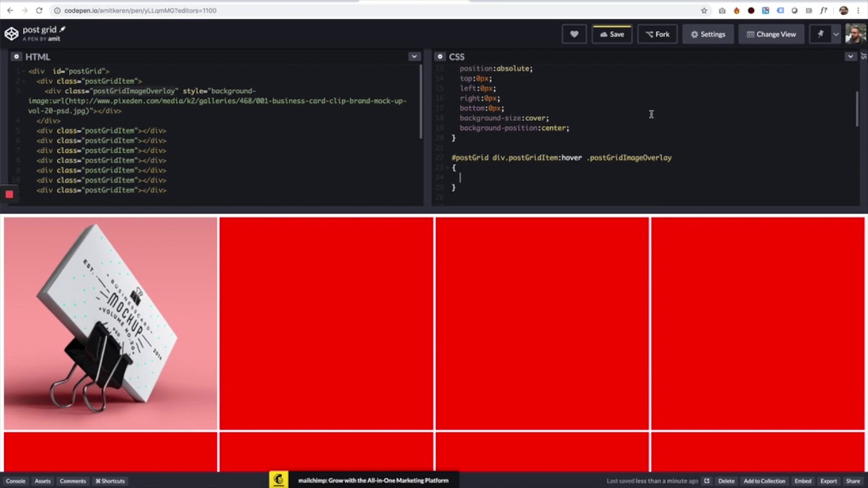
Task: Click the camera extension icon
Action: (x=722, y=11)
